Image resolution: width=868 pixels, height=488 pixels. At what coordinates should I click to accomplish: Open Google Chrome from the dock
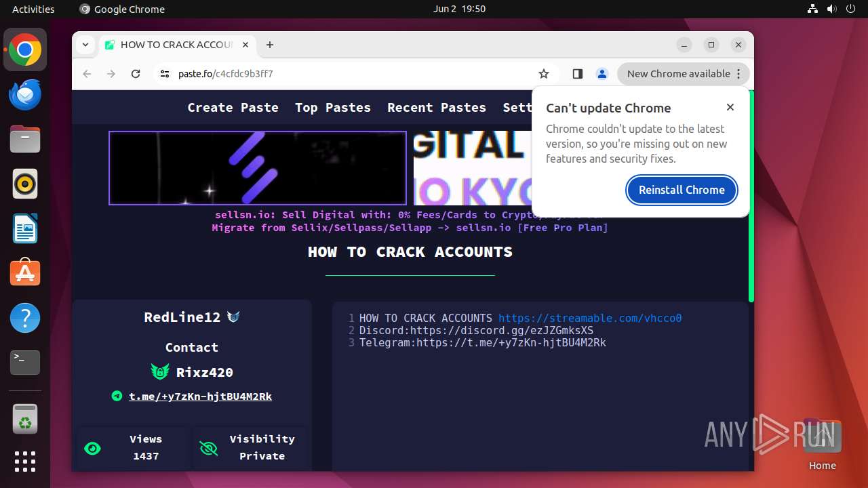coord(25,50)
